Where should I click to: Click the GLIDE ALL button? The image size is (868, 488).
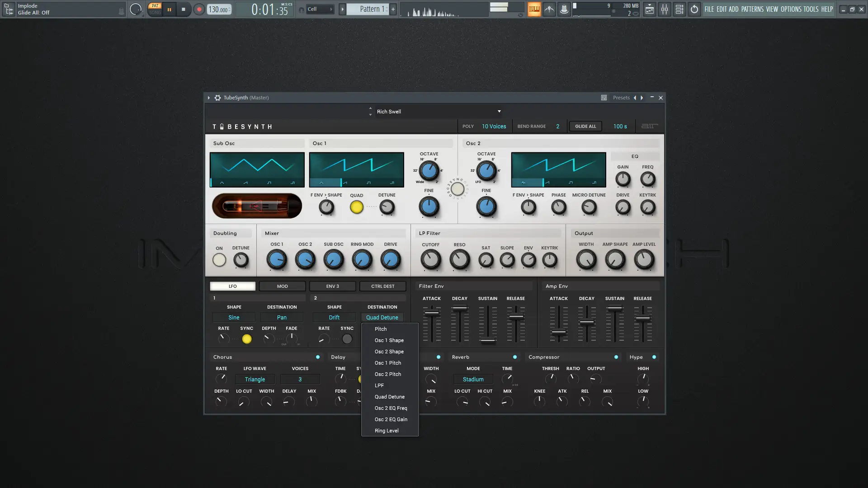pos(585,127)
